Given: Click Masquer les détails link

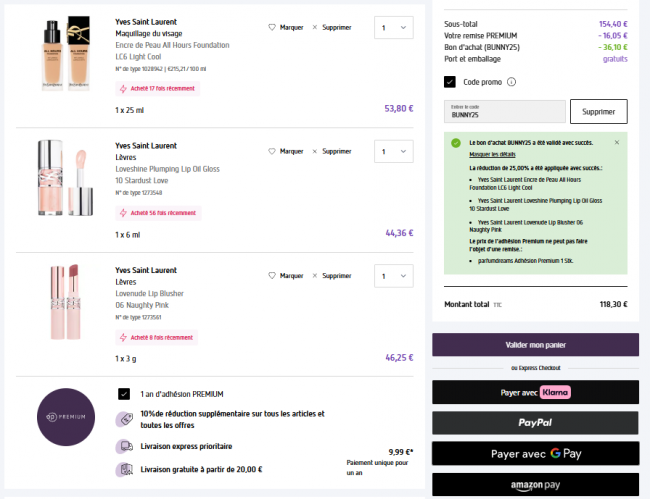Looking at the screenshot, I should point(491,155).
